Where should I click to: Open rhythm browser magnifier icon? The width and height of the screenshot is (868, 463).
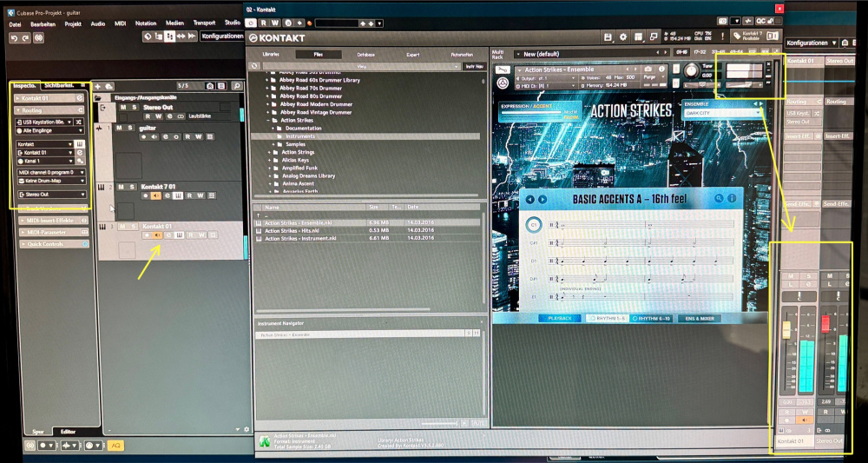pyautogui.click(x=719, y=198)
